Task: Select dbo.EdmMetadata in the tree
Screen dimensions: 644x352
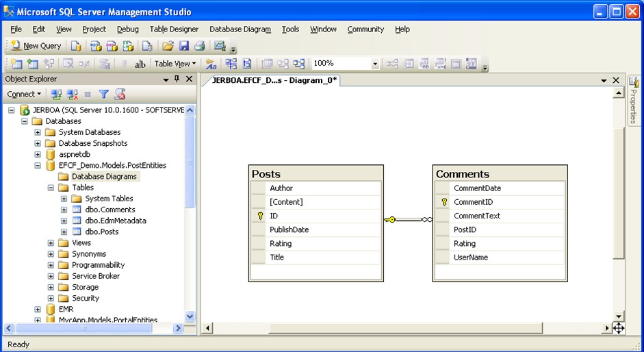Action: 116,221
